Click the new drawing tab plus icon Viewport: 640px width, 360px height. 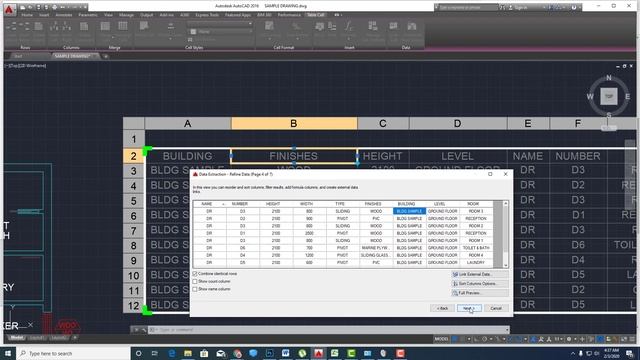(105, 56)
